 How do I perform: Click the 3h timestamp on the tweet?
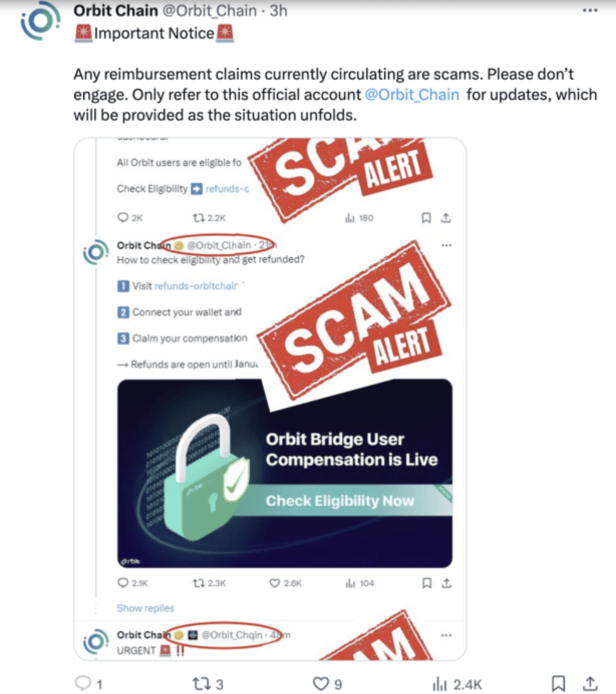click(278, 11)
